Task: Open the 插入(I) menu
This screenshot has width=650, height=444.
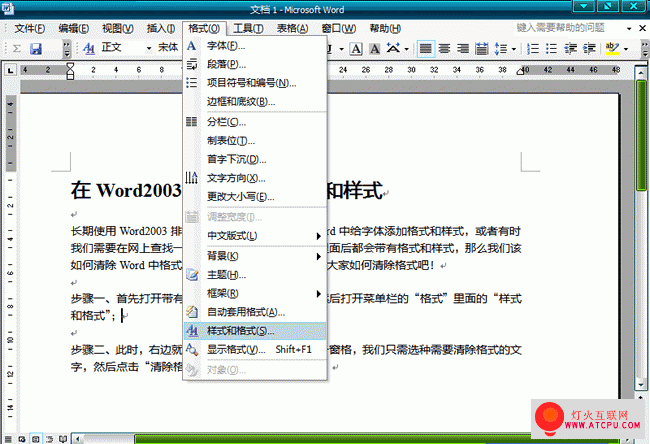Action: coord(161,29)
